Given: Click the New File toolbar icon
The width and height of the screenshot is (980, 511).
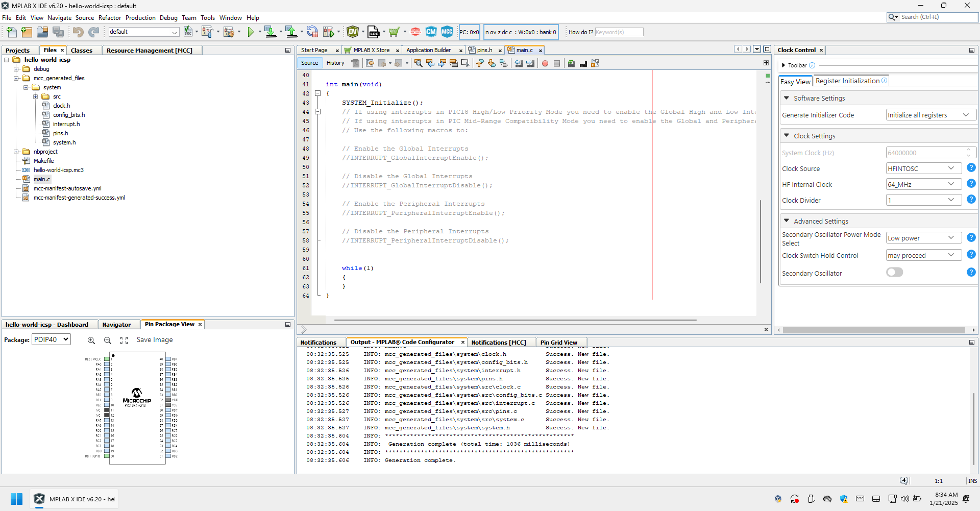Looking at the screenshot, I should click(x=11, y=32).
